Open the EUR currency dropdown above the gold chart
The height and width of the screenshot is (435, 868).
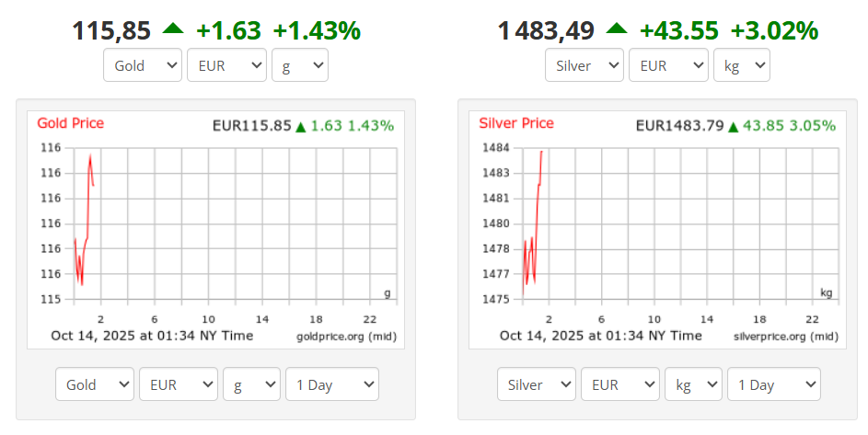(226, 65)
